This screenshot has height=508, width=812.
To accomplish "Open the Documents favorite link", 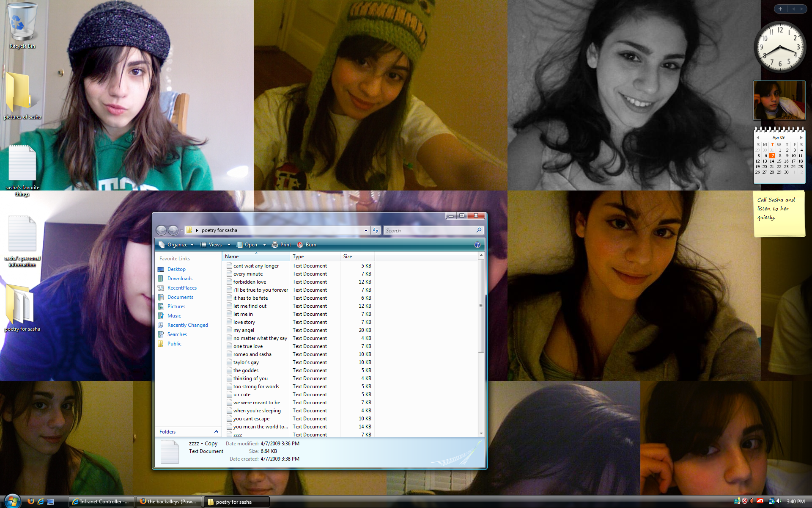I will (180, 297).
